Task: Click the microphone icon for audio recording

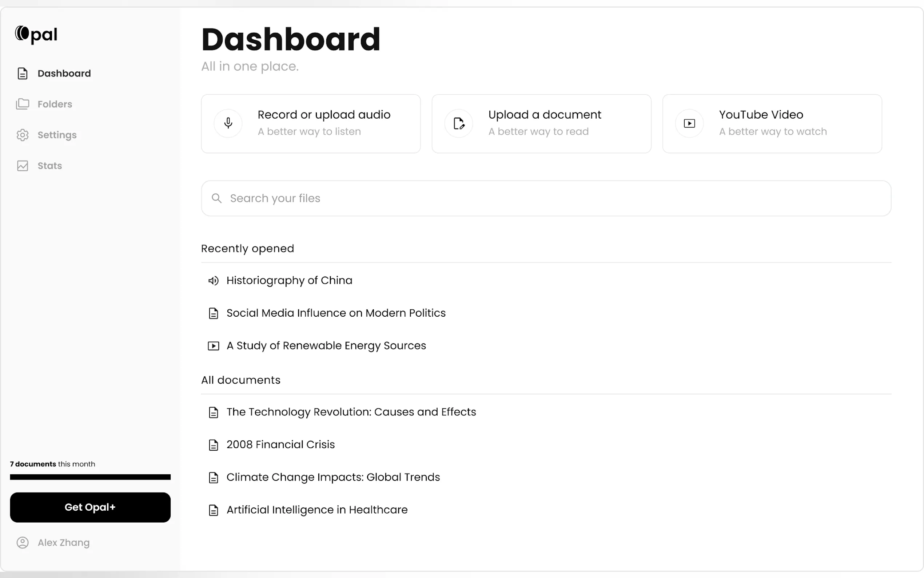Action: click(x=228, y=123)
